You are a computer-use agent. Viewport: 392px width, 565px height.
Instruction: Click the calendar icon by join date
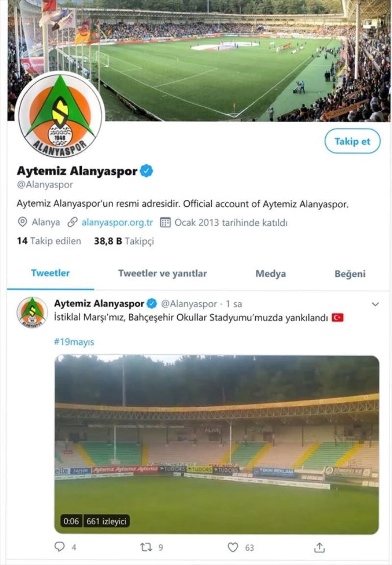click(x=165, y=222)
